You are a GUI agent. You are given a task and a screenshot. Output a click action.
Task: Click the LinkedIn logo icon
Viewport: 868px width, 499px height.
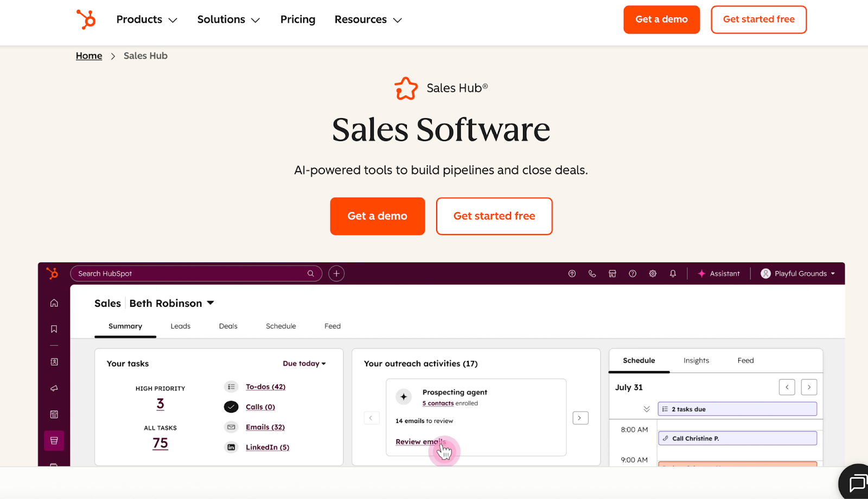pos(231,447)
